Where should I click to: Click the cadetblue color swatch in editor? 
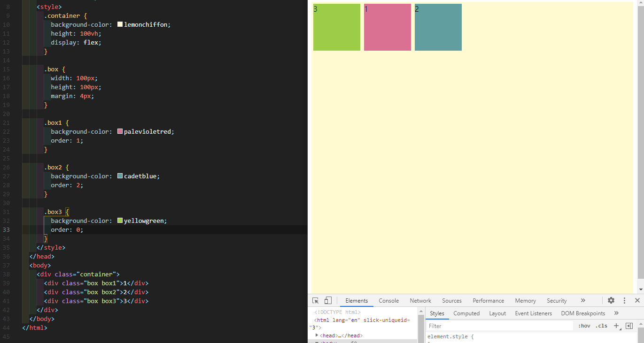(120, 176)
